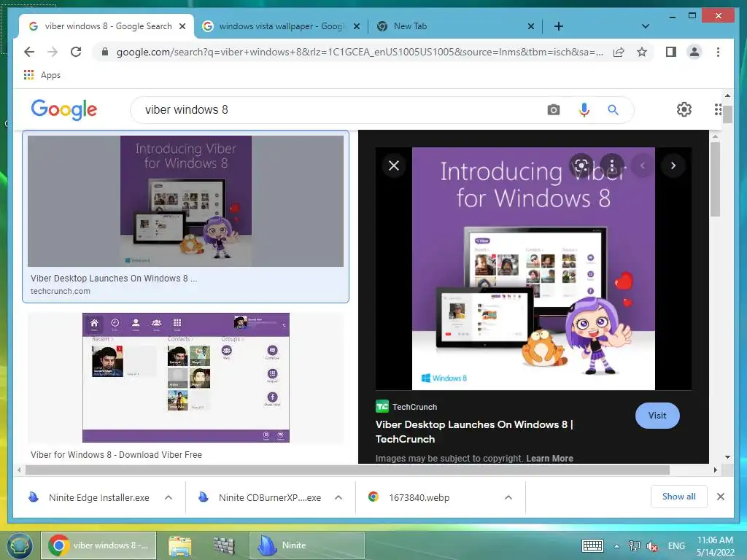Open the Google apps grid

(x=718, y=109)
